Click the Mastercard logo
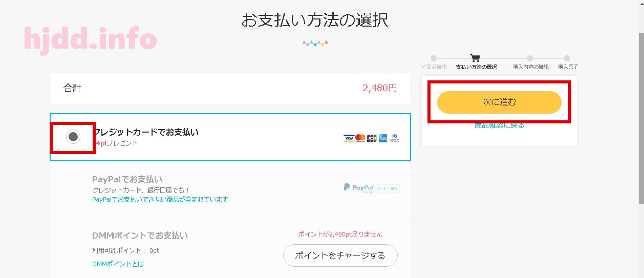Screen dimensions: 644x278 click(360, 138)
